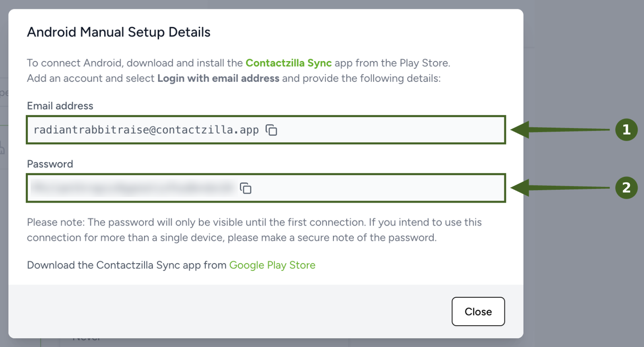The height and width of the screenshot is (347, 644).
Task: Copy the password using its copy icon
Action: (246, 188)
